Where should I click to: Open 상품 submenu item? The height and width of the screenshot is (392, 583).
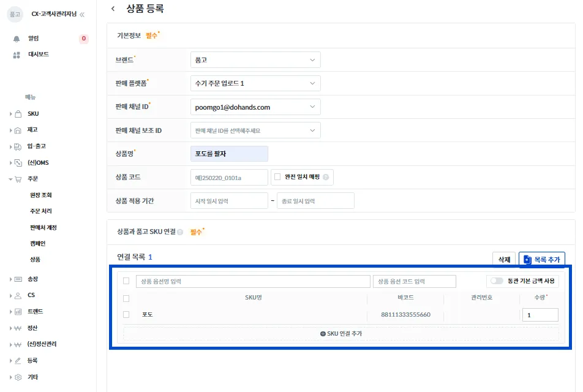35,260
